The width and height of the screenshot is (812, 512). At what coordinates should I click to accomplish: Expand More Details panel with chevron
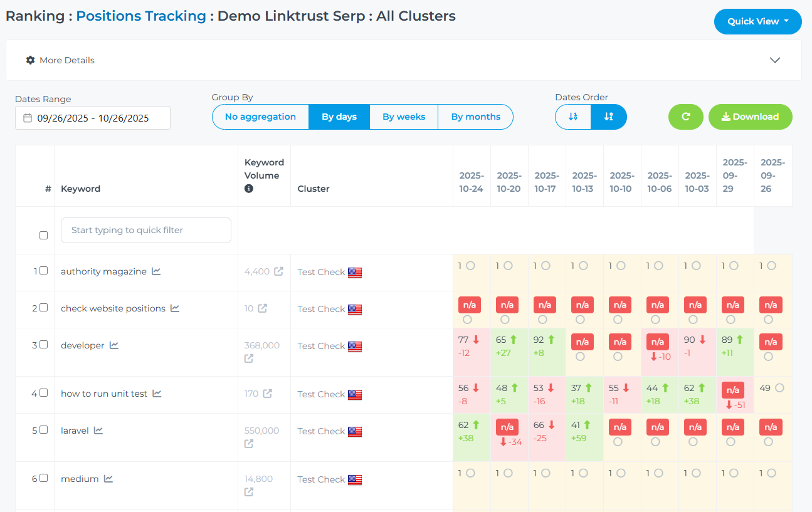coord(775,60)
